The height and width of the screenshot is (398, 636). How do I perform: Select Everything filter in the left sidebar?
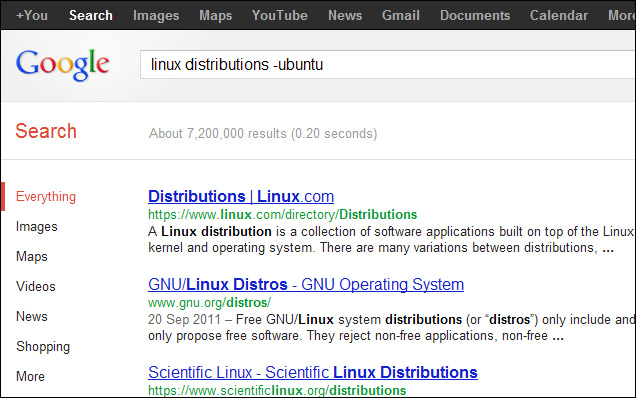pos(46,196)
